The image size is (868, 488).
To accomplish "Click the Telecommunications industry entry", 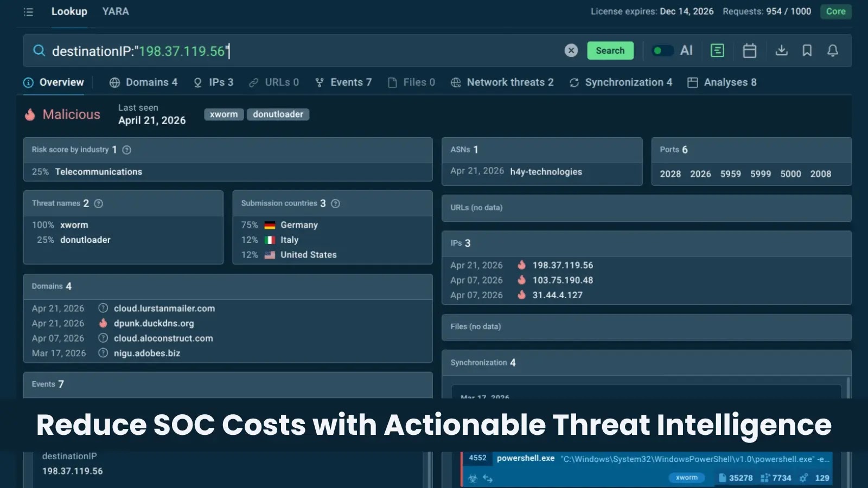I will (98, 172).
